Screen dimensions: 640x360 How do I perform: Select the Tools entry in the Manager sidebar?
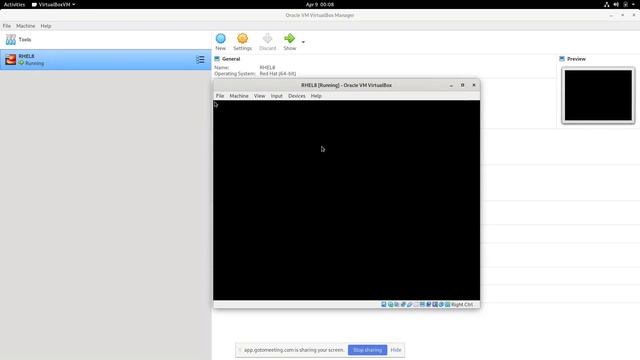106,40
